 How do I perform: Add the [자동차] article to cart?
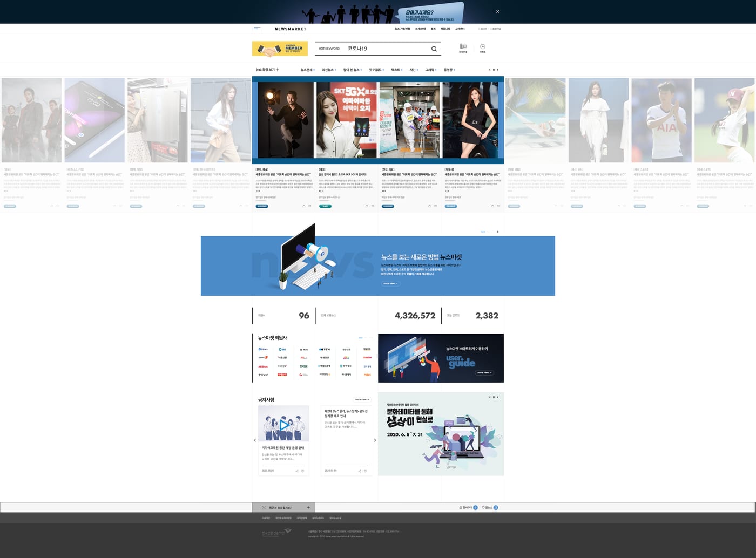pyautogui.click(x=492, y=206)
